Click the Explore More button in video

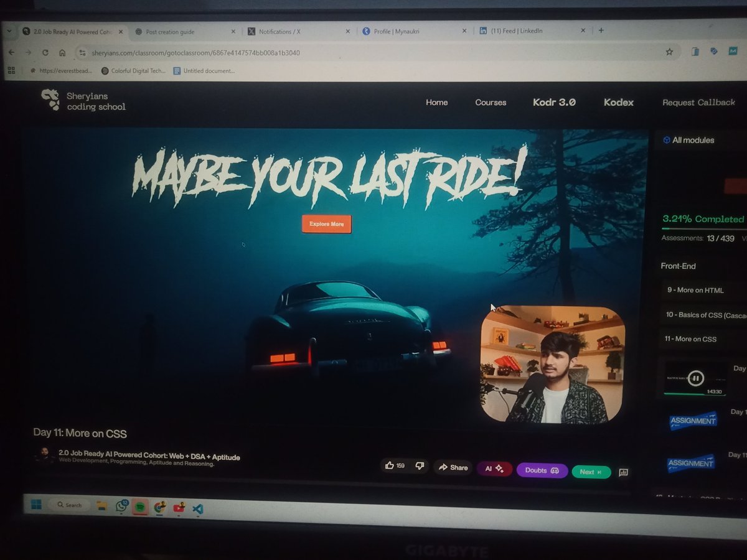[327, 224]
